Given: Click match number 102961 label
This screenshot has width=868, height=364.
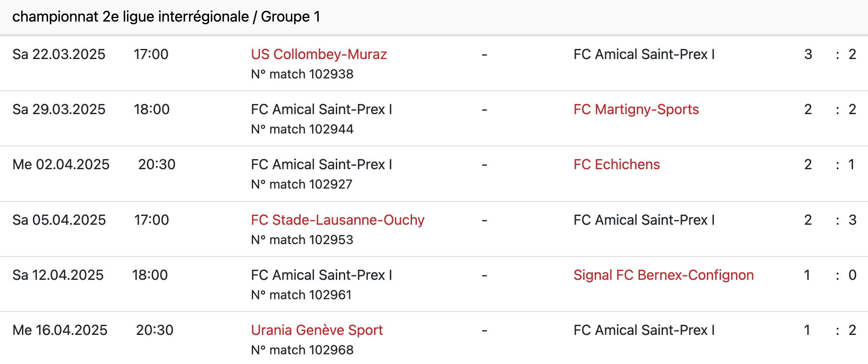Looking at the screenshot, I should pos(301,295).
